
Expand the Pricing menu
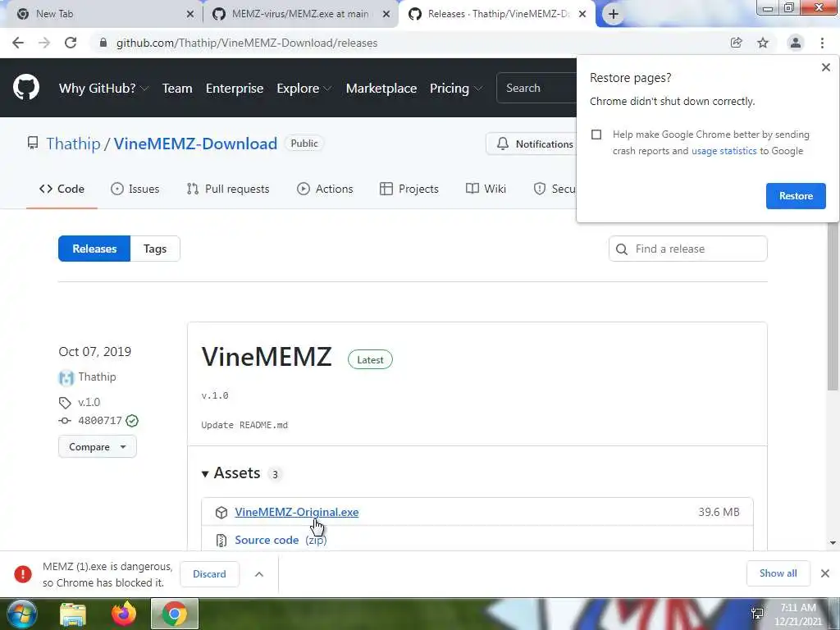coord(456,88)
